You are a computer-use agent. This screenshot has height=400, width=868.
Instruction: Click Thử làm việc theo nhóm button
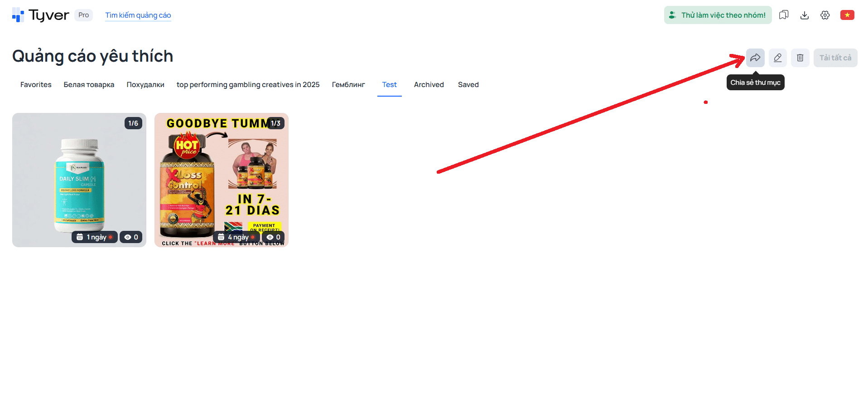pos(718,15)
